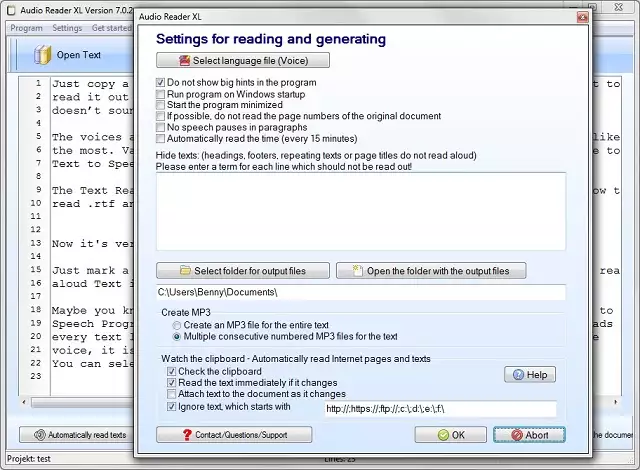
Task: Click Automatically read texts button
Action: (x=80, y=435)
